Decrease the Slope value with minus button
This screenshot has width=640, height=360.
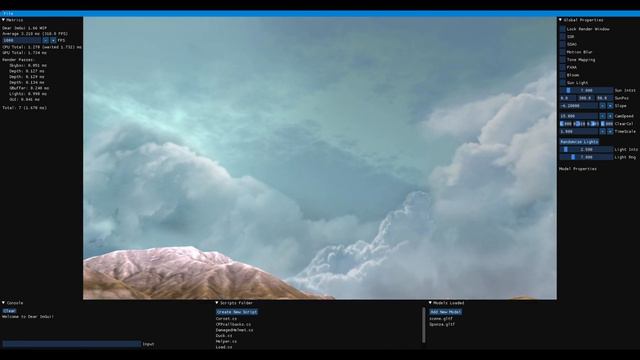(602, 106)
